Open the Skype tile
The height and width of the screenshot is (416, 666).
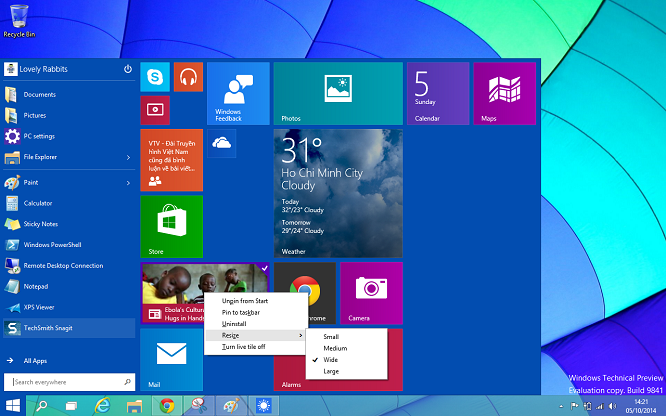[155, 77]
